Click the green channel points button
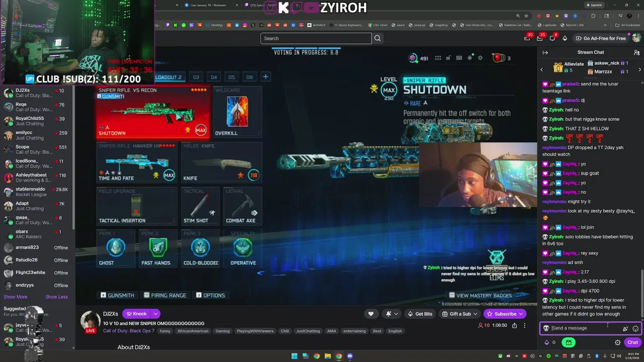Image resolution: width=644 pixels, height=362 pixels. tap(568, 342)
